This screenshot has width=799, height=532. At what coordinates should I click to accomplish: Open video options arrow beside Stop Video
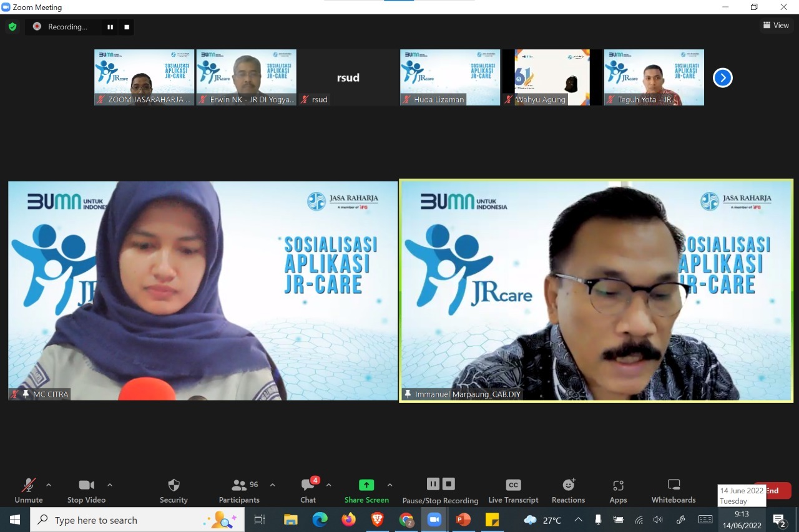pyautogui.click(x=110, y=485)
